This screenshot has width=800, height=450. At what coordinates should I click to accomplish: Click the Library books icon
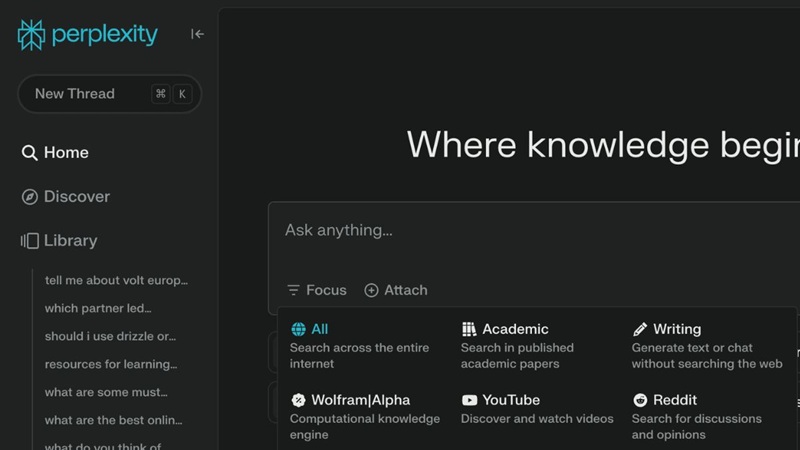30,241
